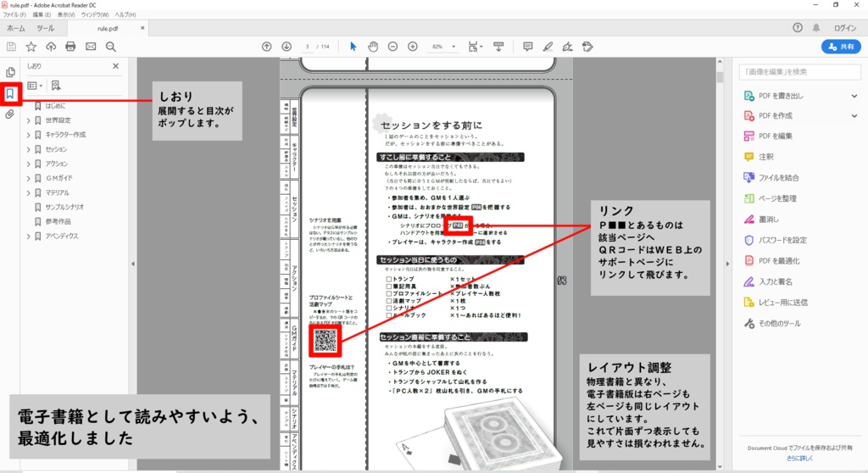Viewport: 868px width, 473px height.
Task: Zoom in with the plus icon
Action: pos(413,47)
